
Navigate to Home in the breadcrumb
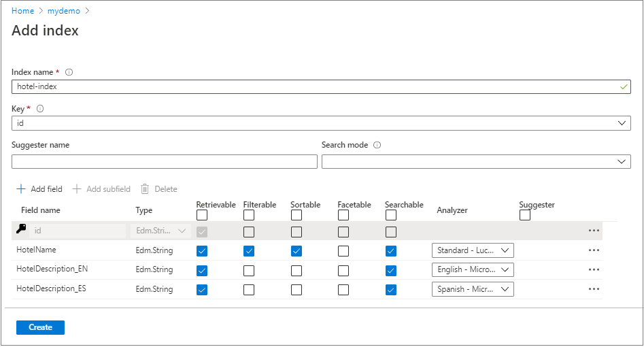click(x=22, y=11)
